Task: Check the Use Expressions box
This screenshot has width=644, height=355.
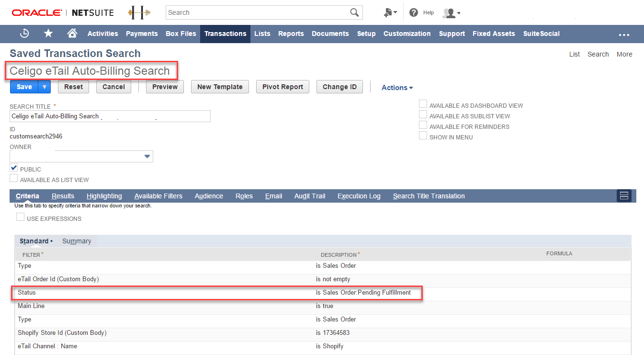Action: 20,218
